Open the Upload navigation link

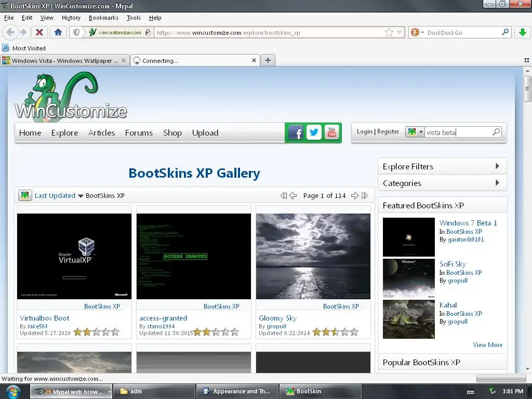coord(205,132)
